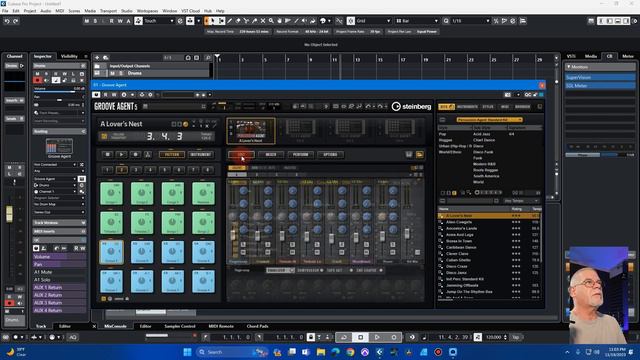Screen dimensions: 640x360
Task: Open the Transport menu
Action: pyautogui.click(x=108, y=11)
